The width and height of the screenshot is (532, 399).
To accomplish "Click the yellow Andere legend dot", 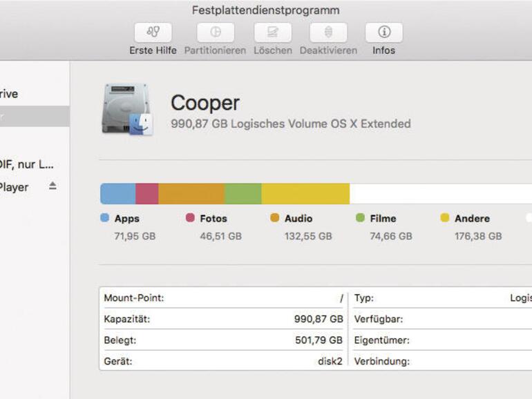I will click(x=445, y=218).
